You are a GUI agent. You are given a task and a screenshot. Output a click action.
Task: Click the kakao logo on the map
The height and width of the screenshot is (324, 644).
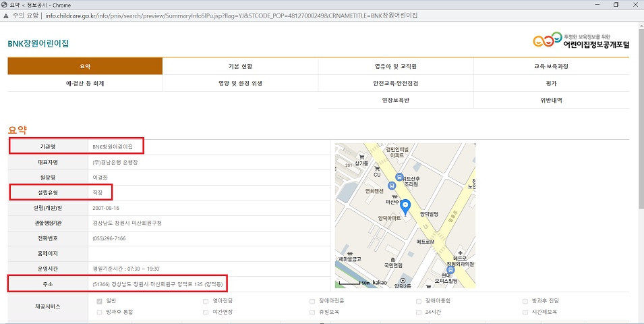coord(380,283)
